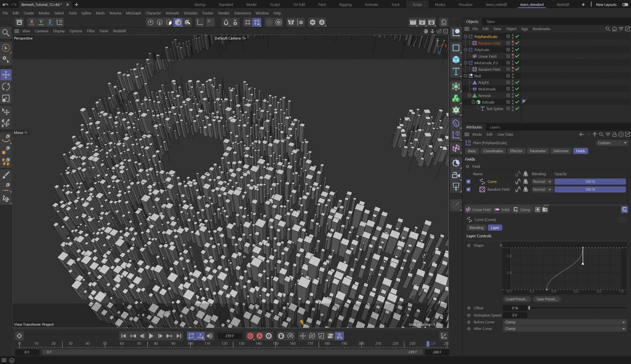Toggle PolyRandScale enabled checkmark
The image size is (631, 364).
517,37
